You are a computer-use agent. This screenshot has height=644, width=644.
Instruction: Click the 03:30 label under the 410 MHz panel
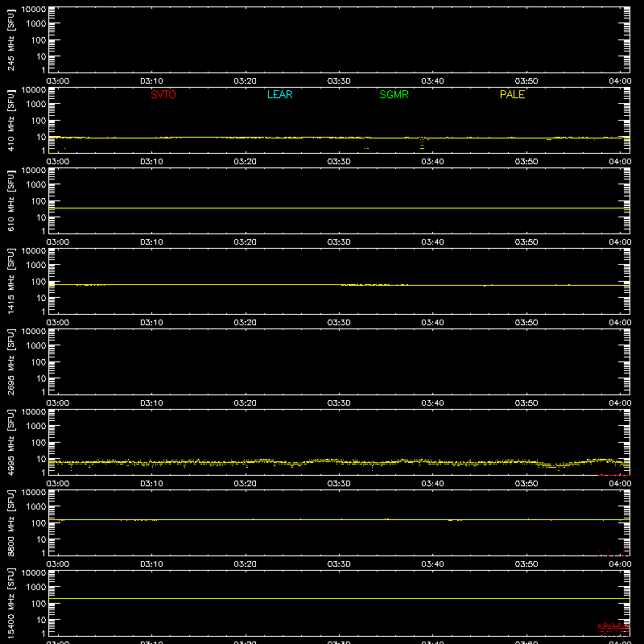(339, 162)
